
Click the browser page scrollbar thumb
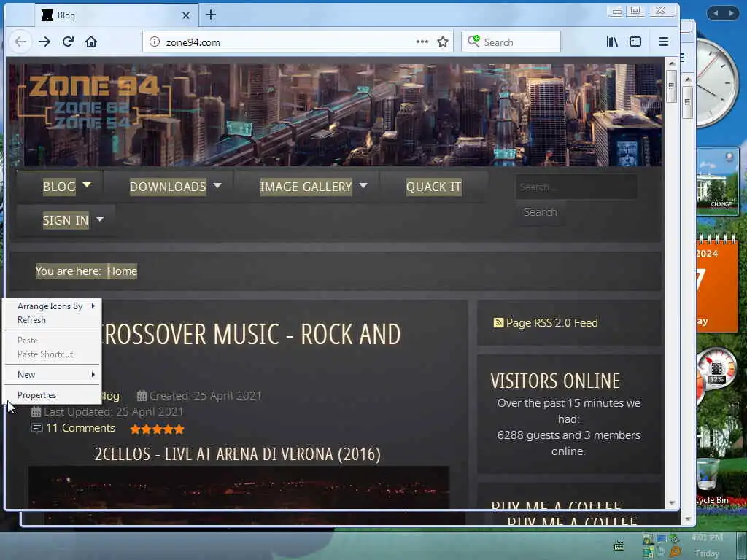tap(672, 86)
